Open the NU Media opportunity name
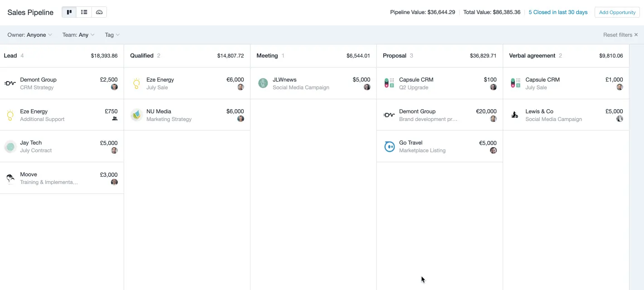 pos(159,111)
